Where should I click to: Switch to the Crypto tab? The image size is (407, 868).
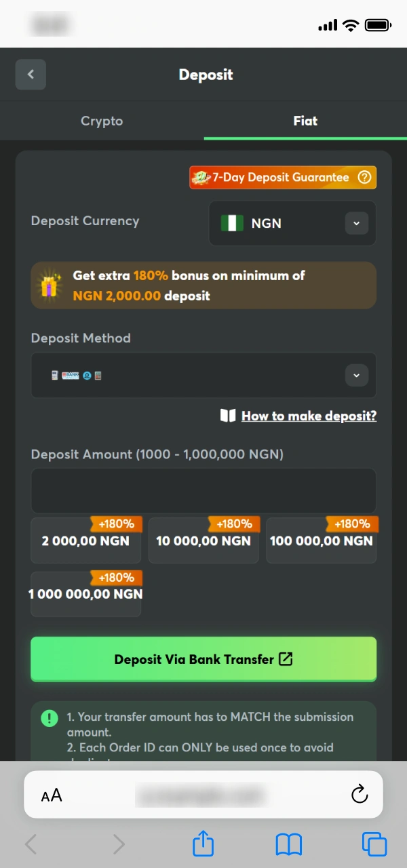coord(102,121)
